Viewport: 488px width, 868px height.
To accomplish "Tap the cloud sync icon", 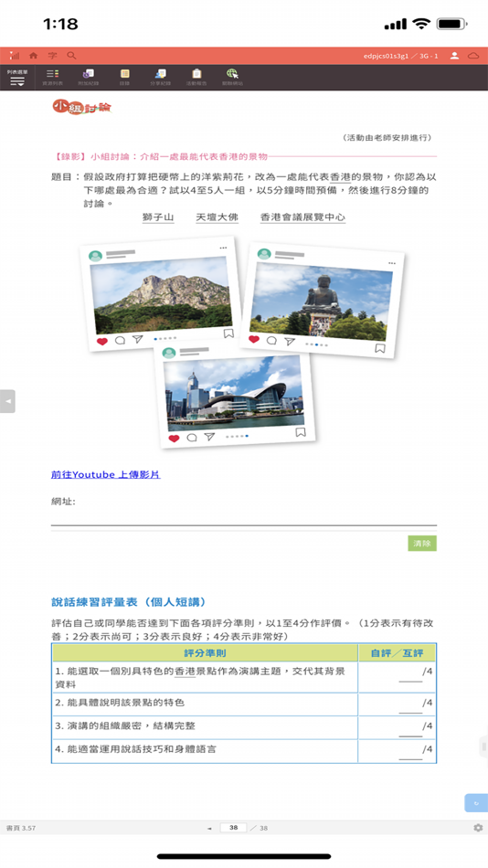I will 473,56.
